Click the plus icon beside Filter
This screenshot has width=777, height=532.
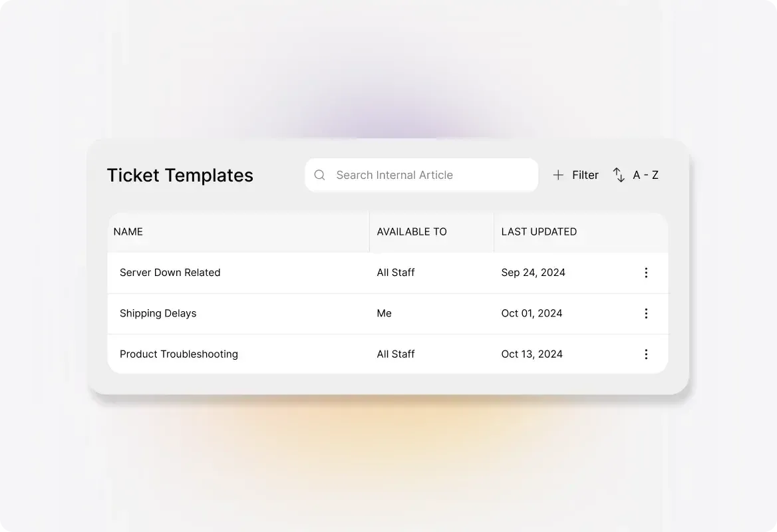pos(558,175)
